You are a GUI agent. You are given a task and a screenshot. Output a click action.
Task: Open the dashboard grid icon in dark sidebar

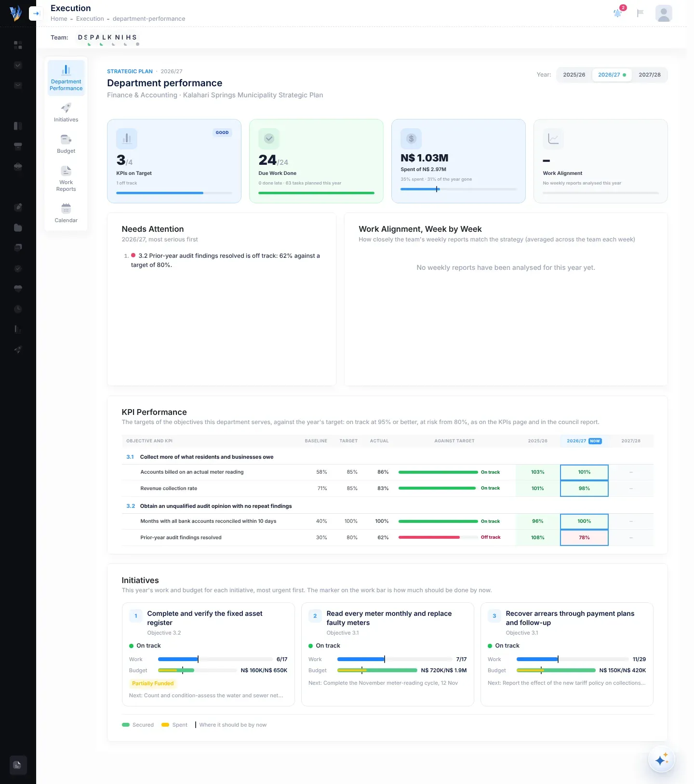click(x=18, y=45)
